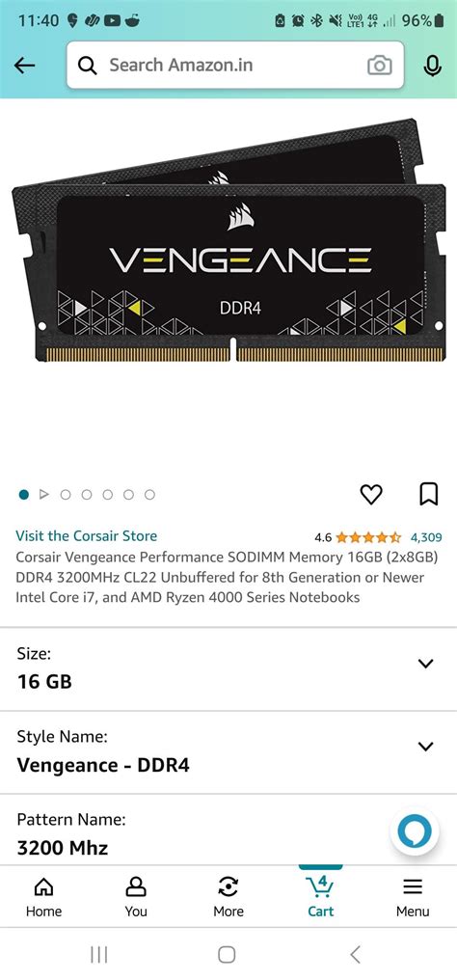Image resolution: width=457 pixels, height=980 pixels.
Task: Tap the microphone voice search icon
Action: (x=432, y=65)
